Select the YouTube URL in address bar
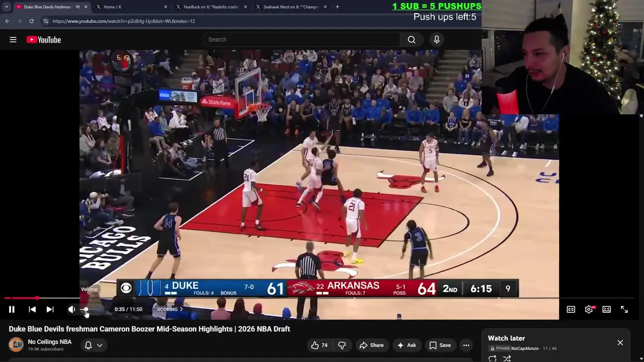This screenshot has height=362, width=644. 123,21
